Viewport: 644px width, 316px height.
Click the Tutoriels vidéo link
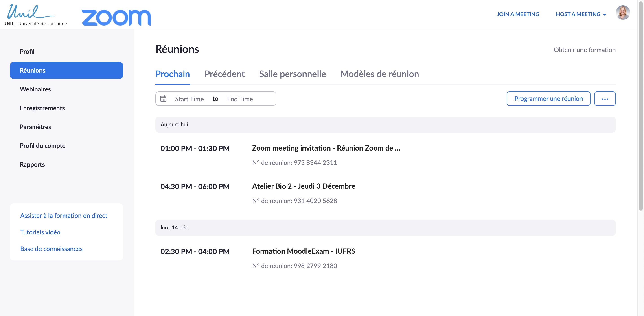[40, 232]
